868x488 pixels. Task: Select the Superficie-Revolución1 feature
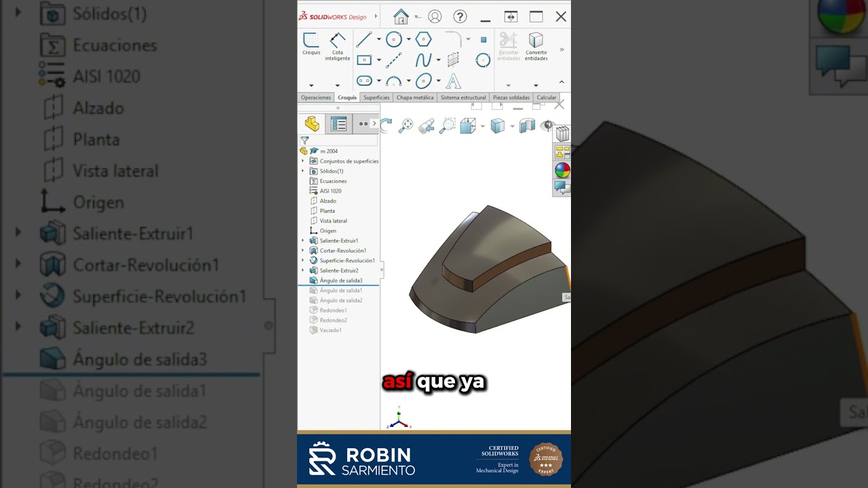(x=342, y=260)
